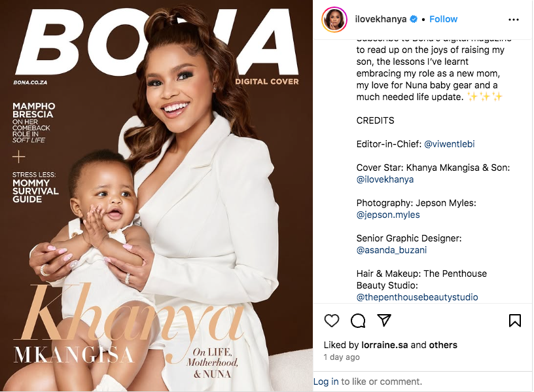Follow the ilovekhanya account
Image resolution: width=534 pixels, height=392 pixels.
[443, 19]
